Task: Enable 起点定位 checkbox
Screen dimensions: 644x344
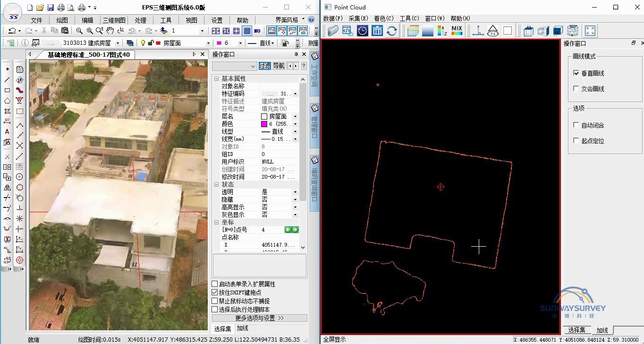Action: coord(576,141)
